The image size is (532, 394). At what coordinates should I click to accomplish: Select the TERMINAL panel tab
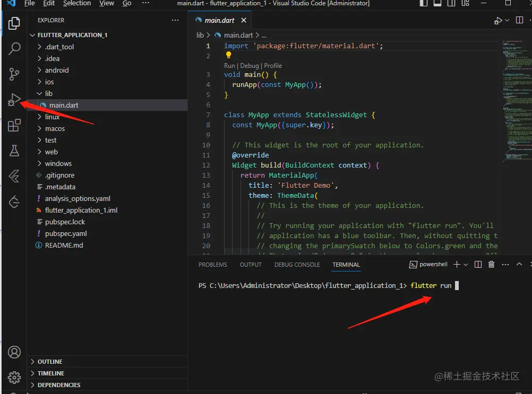pos(346,265)
